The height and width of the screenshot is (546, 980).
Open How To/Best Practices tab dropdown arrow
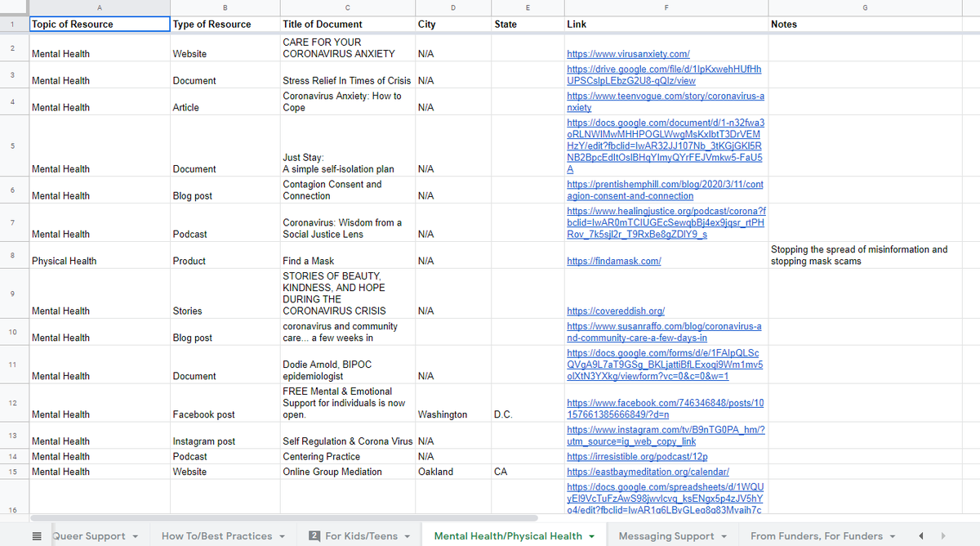click(x=282, y=537)
